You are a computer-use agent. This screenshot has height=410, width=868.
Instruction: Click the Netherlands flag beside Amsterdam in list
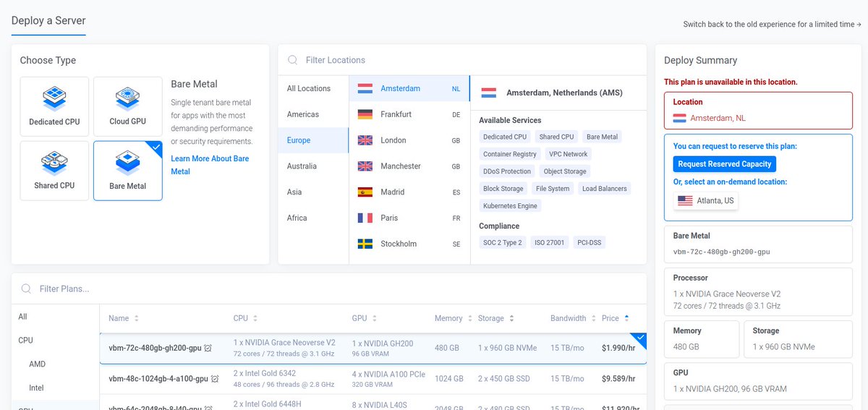(x=365, y=88)
